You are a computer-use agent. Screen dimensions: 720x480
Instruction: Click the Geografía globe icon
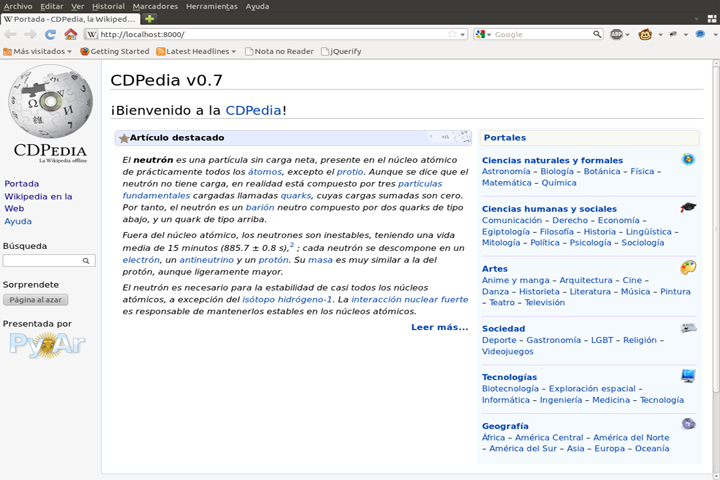[688, 424]
